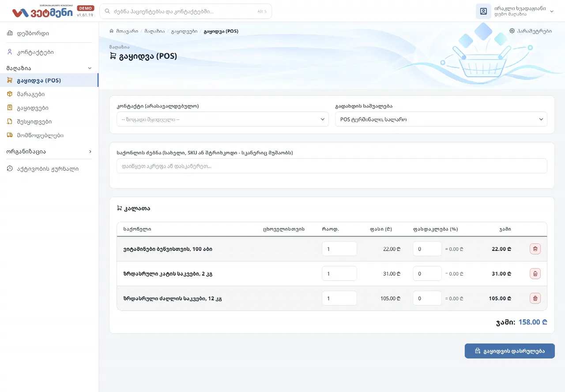
Task: Click the მარაგები box icon
Action: (10, 94)
